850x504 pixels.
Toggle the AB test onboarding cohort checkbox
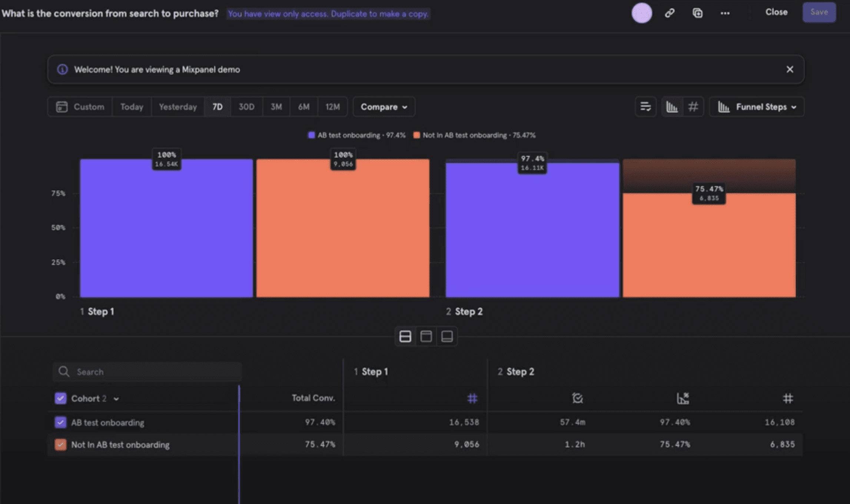[x=60, y=422]
